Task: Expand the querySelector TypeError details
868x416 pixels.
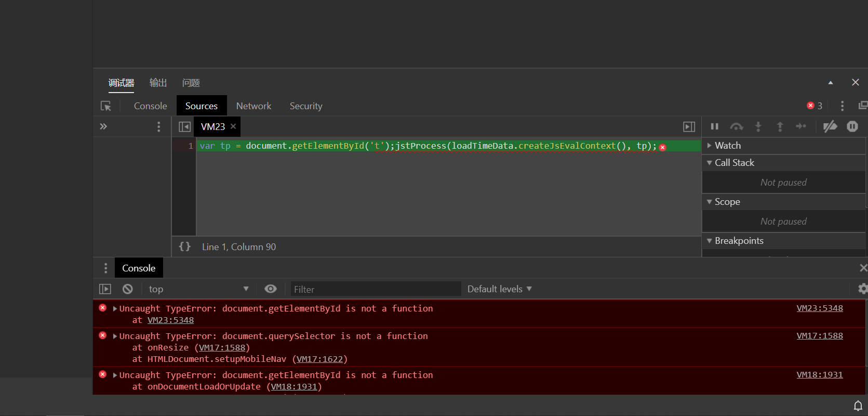Action: click(115, 336)
